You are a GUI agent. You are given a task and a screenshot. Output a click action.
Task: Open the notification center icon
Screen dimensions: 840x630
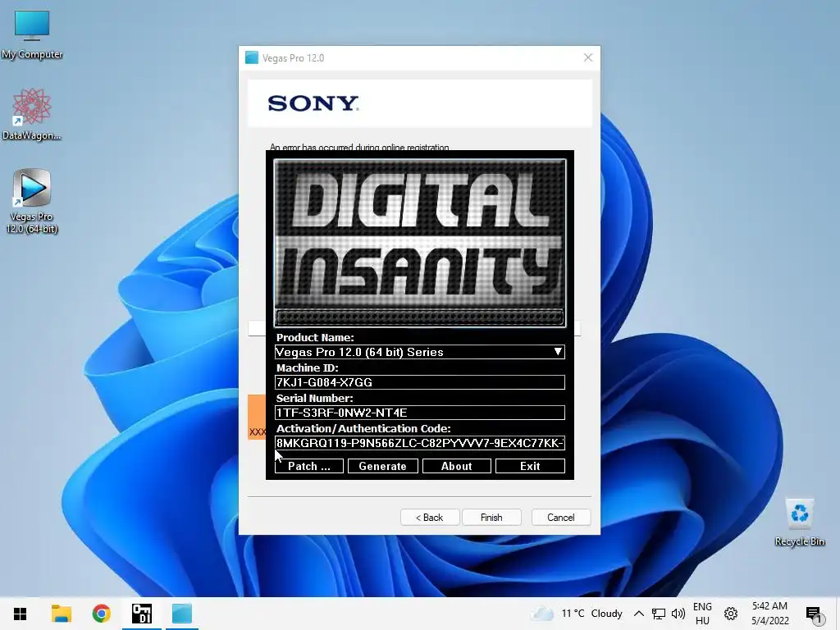814,614
